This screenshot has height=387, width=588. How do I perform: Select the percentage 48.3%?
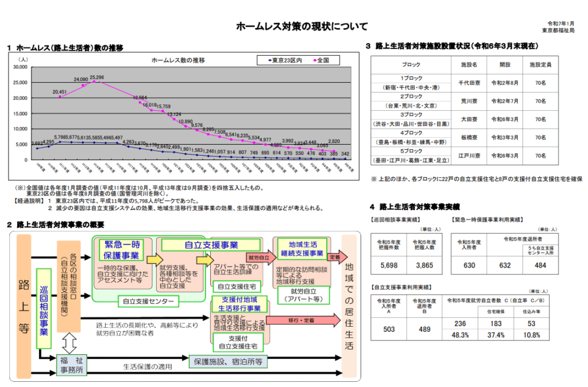point(460,335)
